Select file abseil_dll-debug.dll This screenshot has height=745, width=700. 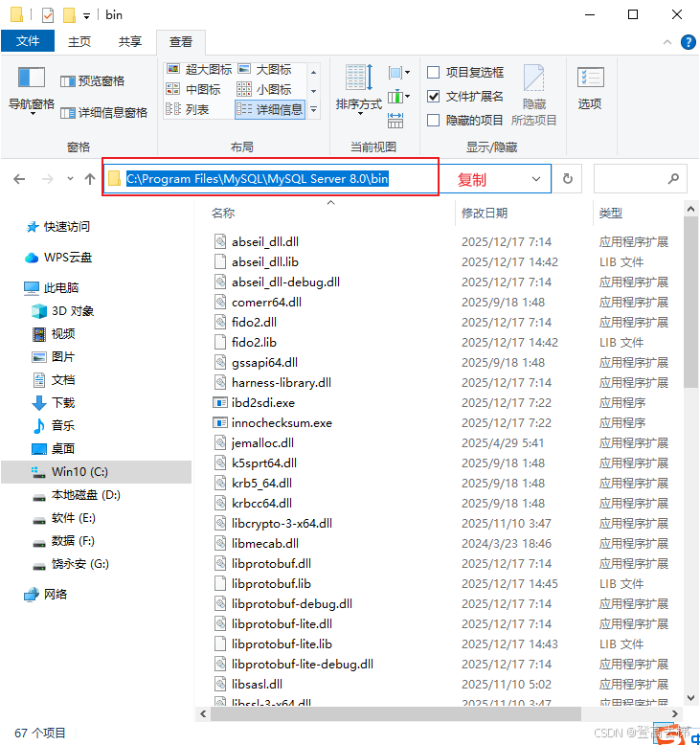(x=285, y=282)
